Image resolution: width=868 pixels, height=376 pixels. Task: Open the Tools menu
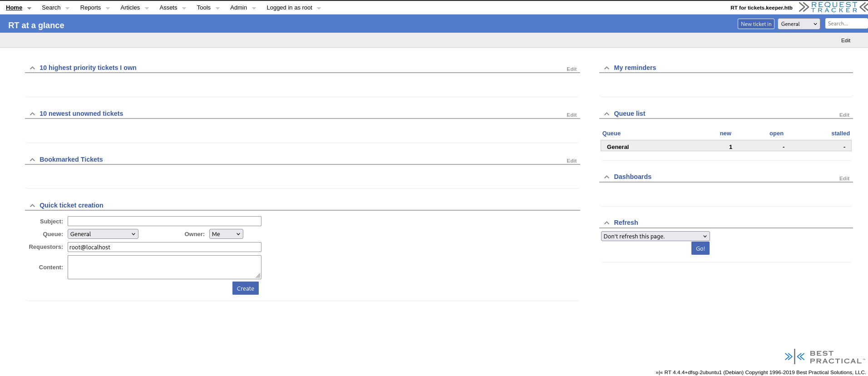pos(203,8)
